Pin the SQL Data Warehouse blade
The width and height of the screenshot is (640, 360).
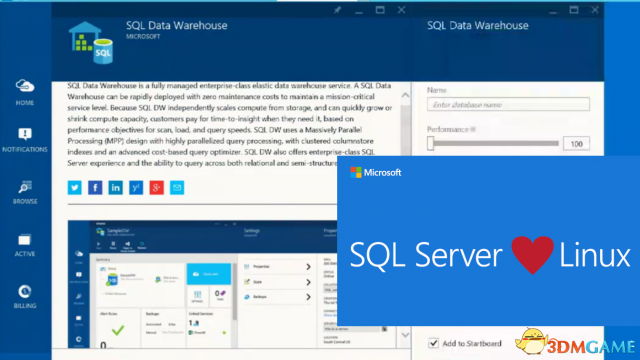(337, 10)
